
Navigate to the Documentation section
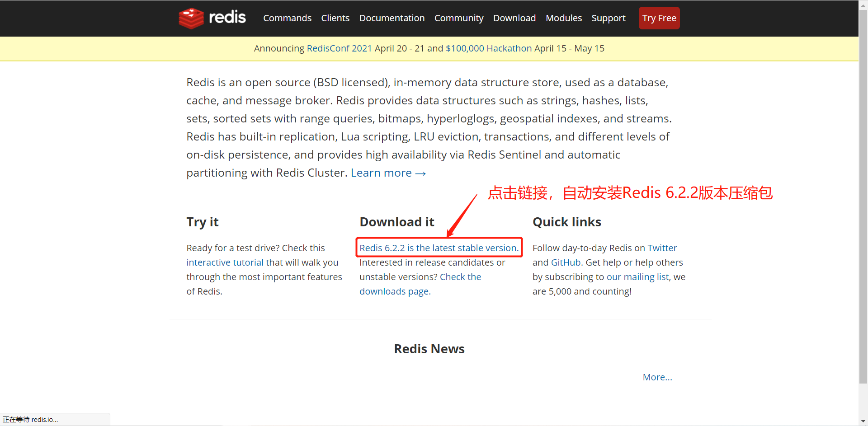point(392,18)
